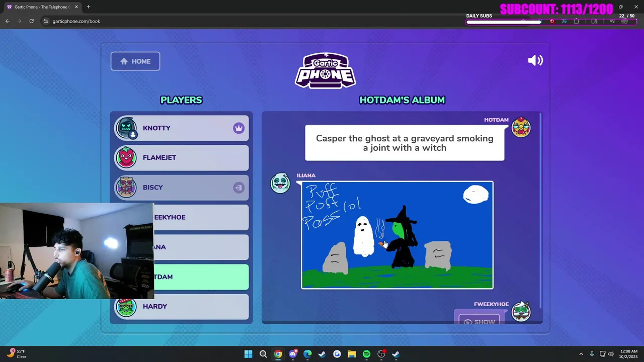Open Chrome extensions puzzle icon

(577, 21)
